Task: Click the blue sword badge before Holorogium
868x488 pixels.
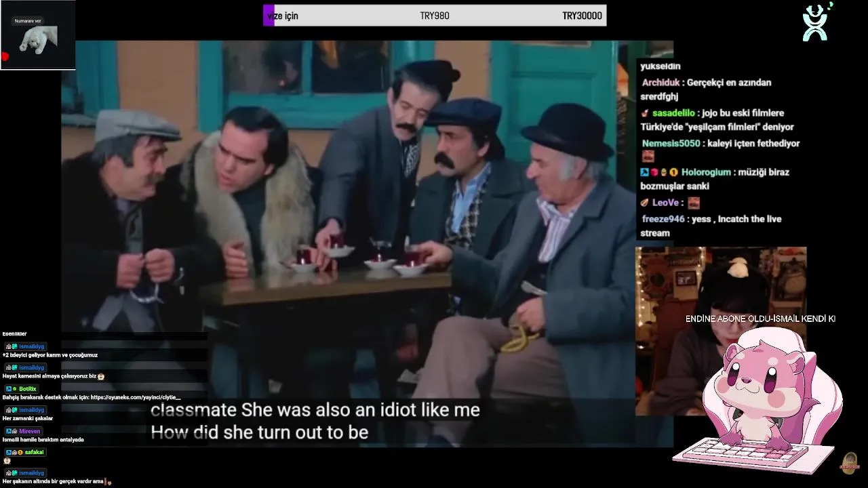Action: [645, 172]
